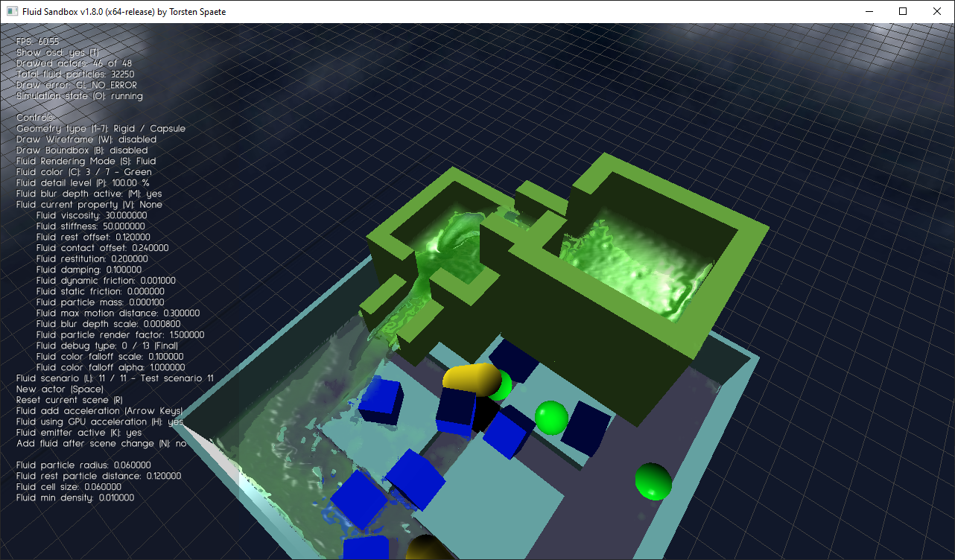Click 'Fluid restitution: 0.200000' line
Viewport: 955px width, 560px height.
[92, 258]
